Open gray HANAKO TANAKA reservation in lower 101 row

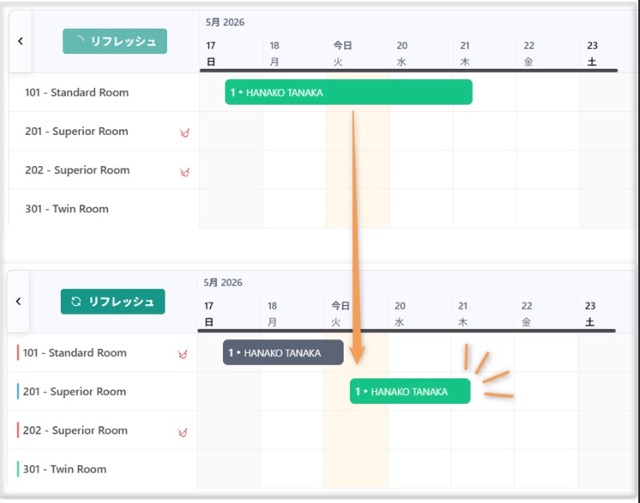point(283,352)
